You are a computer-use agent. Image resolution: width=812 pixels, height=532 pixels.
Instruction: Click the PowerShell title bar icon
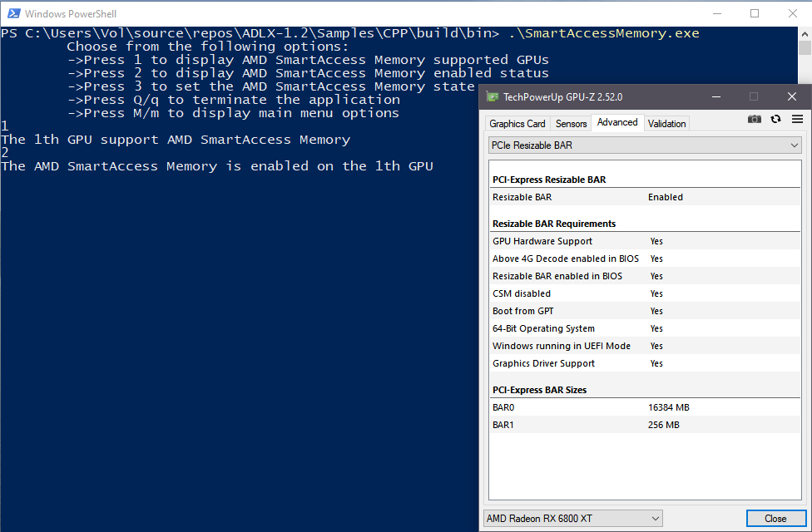pos(13,13)
